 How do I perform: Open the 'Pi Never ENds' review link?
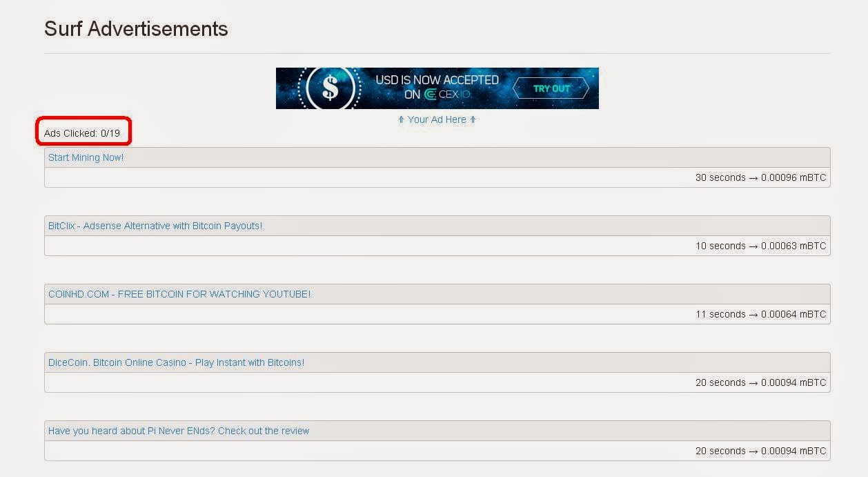tap(179, 431)
